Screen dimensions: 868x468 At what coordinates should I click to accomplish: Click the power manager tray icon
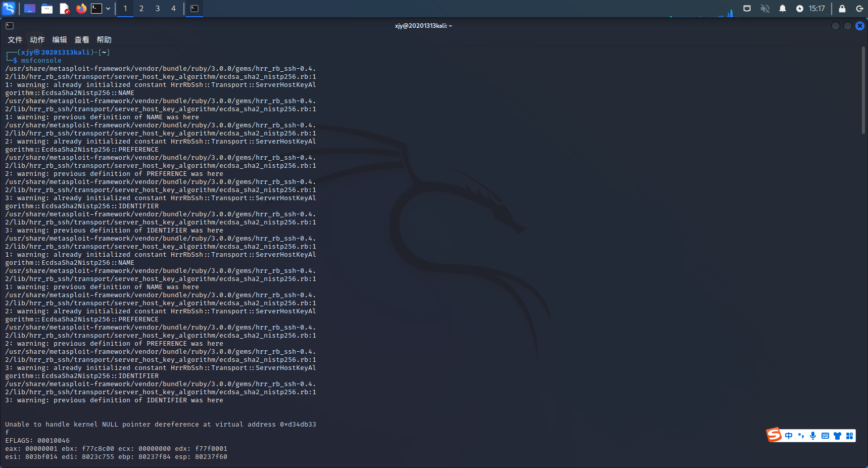(800, 9)
